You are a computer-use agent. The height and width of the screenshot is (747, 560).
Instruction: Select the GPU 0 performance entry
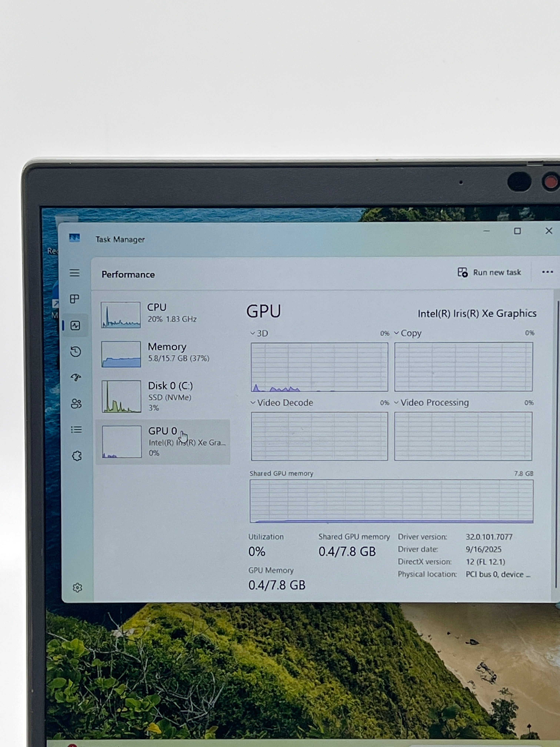163,442
